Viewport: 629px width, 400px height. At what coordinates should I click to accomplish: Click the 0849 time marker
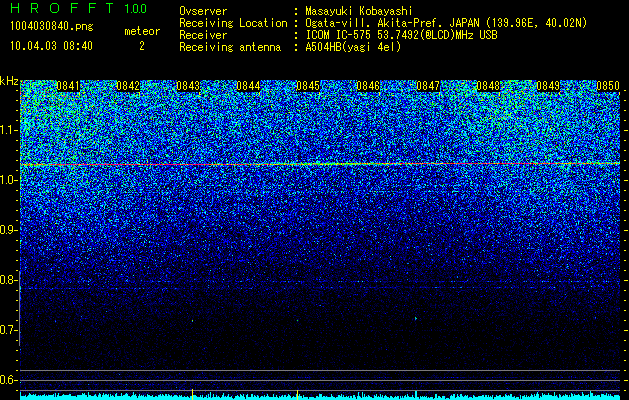tap(548, 86)
